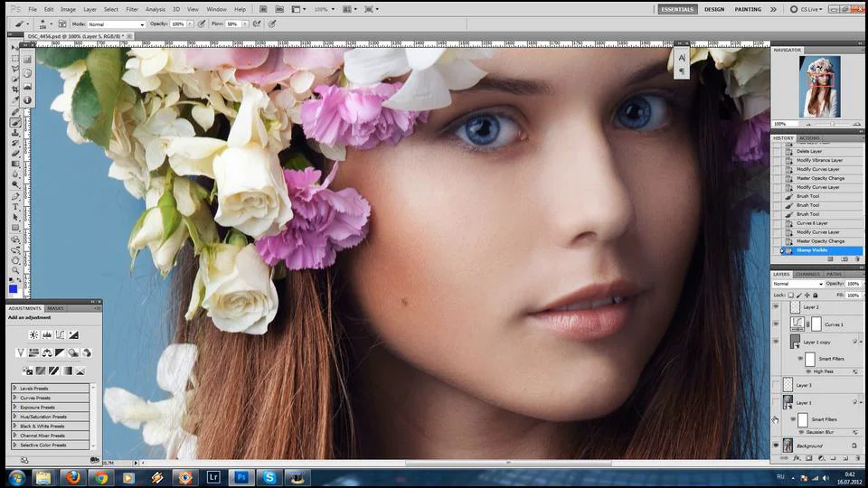Switch to the Channels tab
This screenshot has width=868, height=488.
(807, 275)
